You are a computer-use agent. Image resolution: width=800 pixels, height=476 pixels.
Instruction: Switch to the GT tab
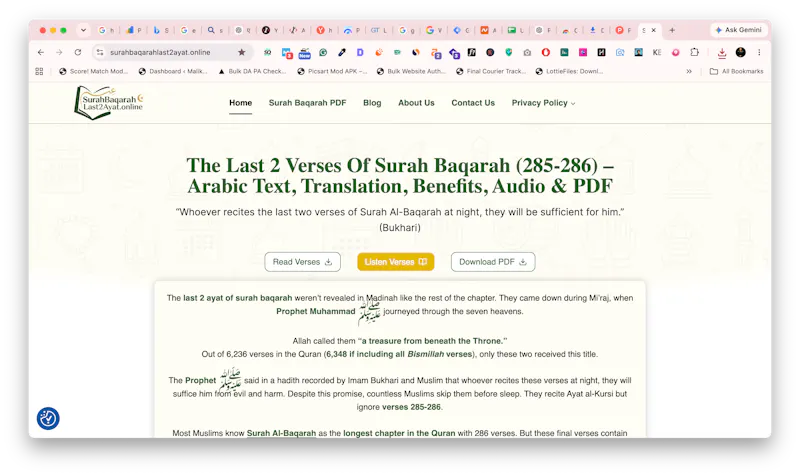click(379, 30)
